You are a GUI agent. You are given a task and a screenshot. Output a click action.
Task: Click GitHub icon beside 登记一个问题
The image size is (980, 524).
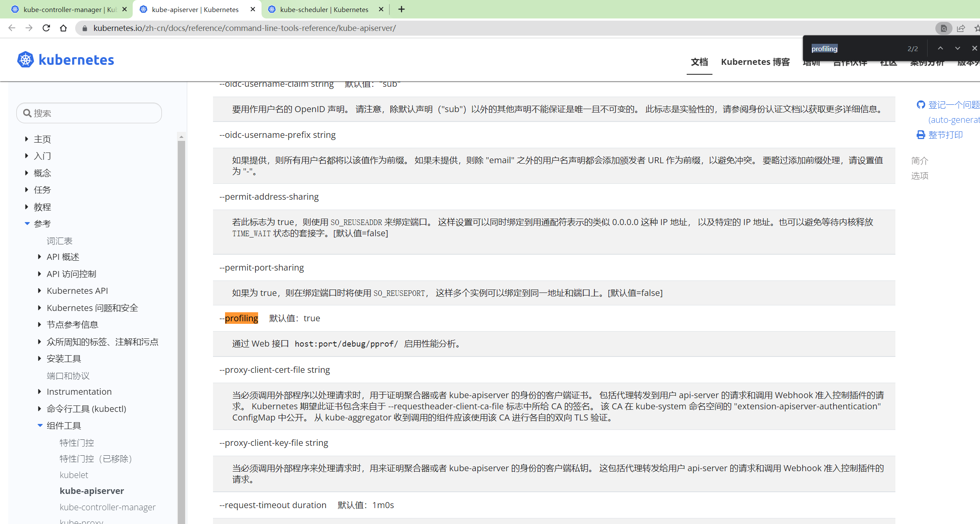921,104
